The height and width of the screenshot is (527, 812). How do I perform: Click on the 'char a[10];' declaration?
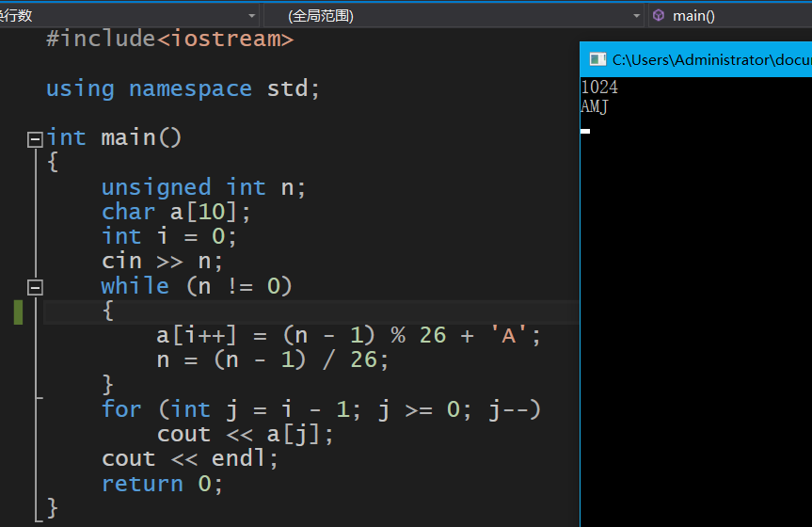pyautogui.click(x=176, y=212)
